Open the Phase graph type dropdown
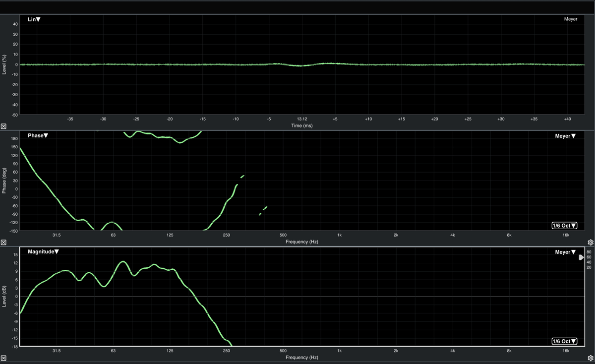595x364 pixels. point(38,135)
